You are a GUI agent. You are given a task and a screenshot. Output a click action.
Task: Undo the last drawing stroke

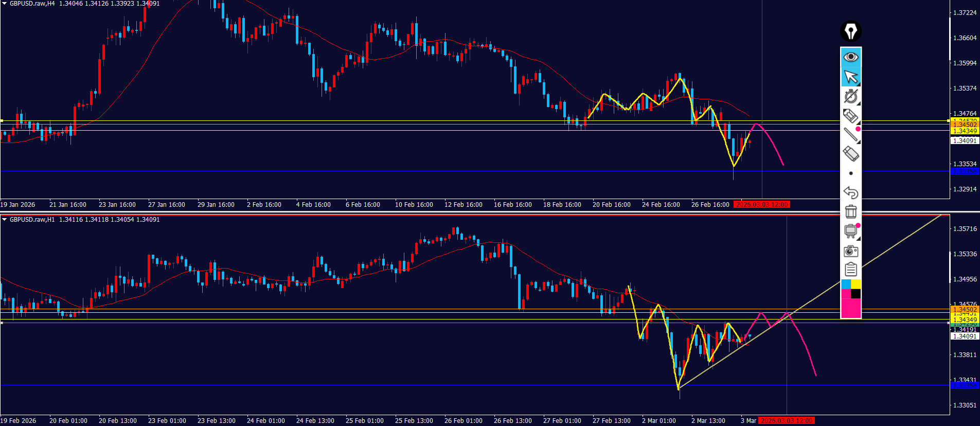tap(851, 192)
